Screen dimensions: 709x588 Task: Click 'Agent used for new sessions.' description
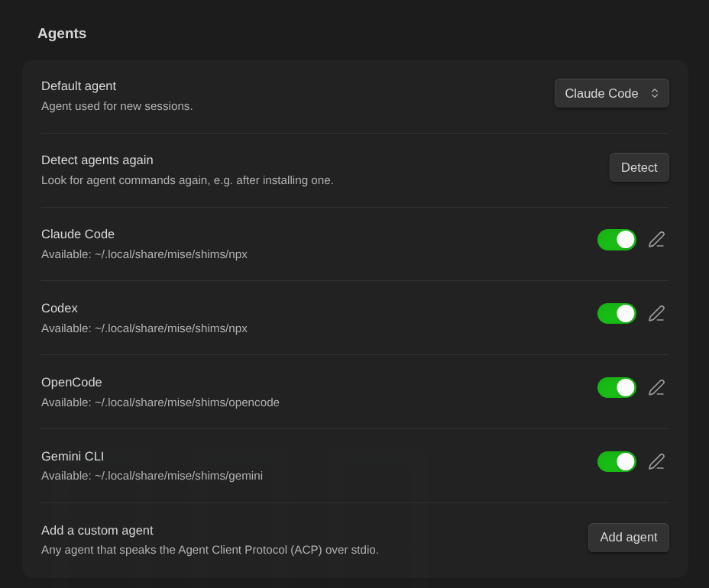click(117, 106)
